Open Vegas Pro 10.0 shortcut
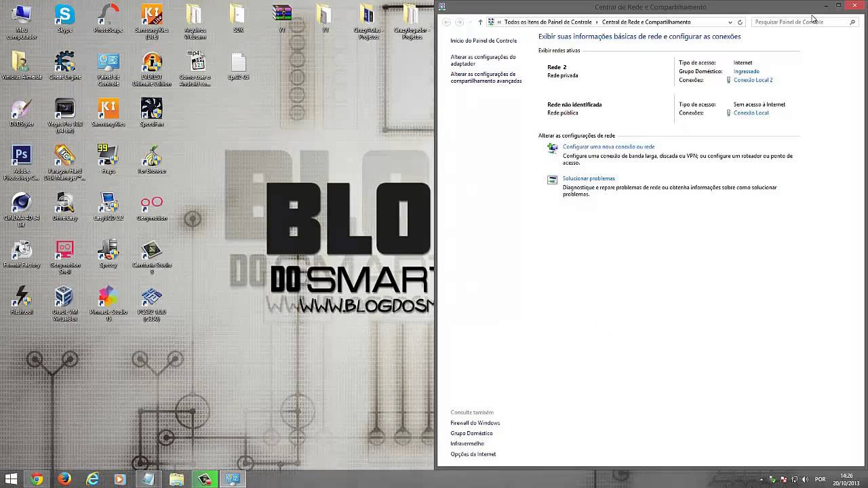This screenshot has width=868, height=488. (x=64, y=116)
